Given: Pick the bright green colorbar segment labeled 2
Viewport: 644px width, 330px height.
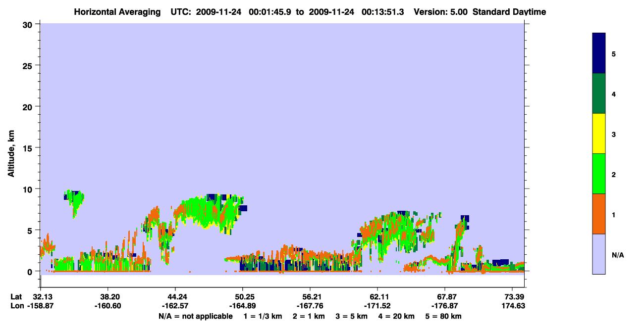Looking at the screenshot, I should (599, 174).
